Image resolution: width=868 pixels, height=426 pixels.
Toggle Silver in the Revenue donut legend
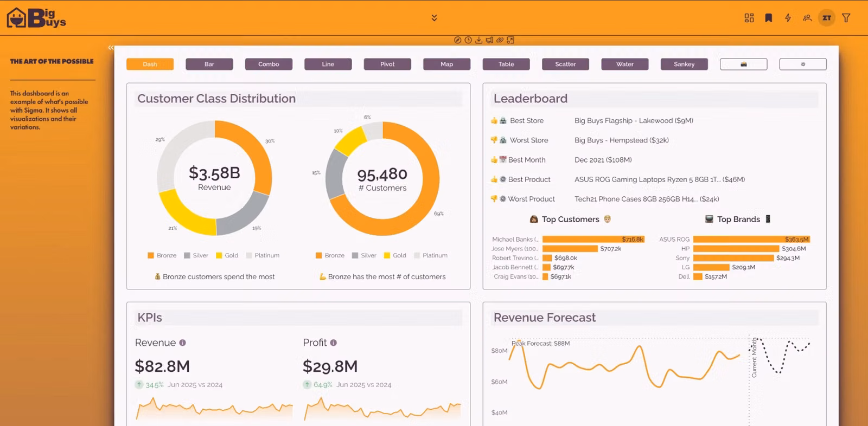[x=196, y=255]
